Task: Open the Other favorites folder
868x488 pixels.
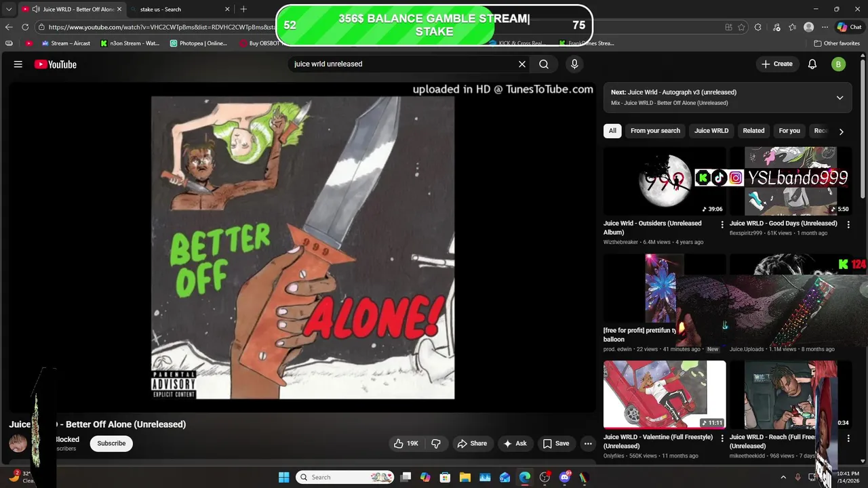Action: 837,43
